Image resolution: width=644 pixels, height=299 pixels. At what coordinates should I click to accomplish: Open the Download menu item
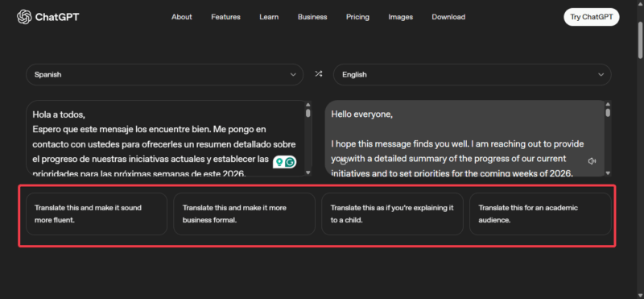click(448, 17)
